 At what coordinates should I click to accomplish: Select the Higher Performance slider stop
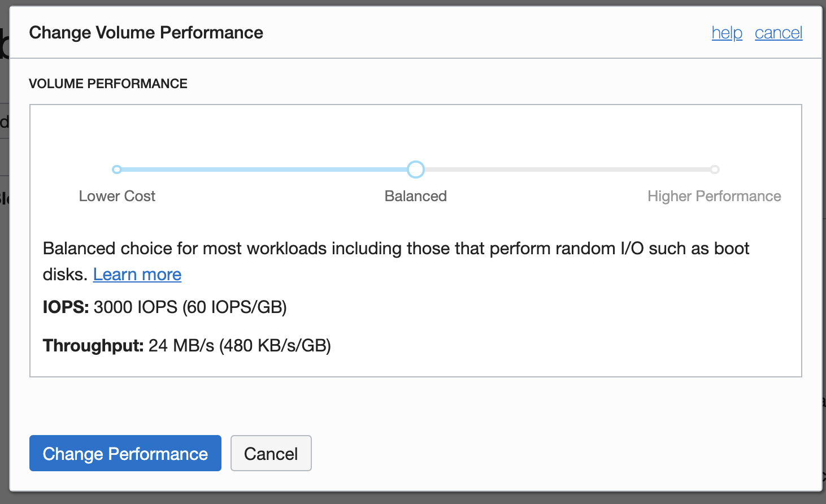click(x=715, y=170)
